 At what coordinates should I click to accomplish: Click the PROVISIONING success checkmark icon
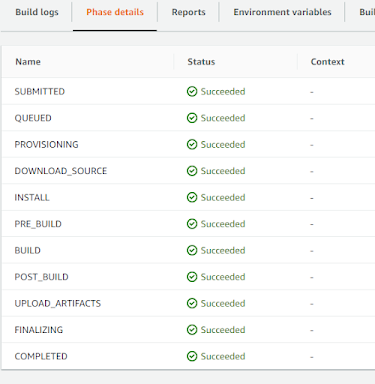[192, 144]
